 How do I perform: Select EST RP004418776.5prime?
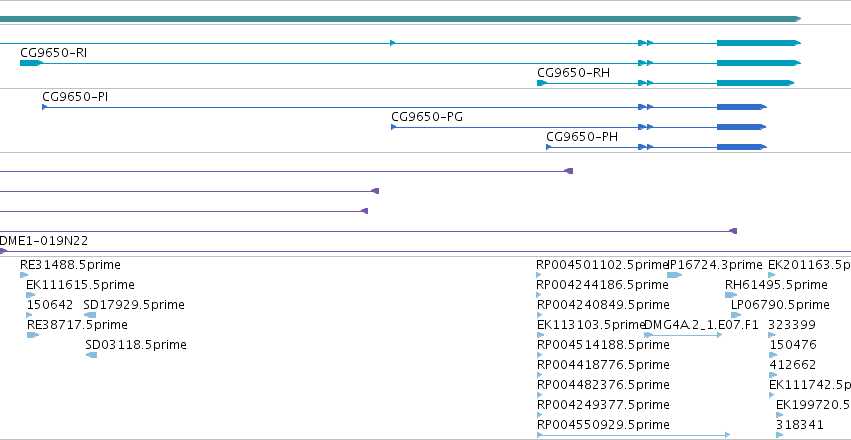(603, 365)
